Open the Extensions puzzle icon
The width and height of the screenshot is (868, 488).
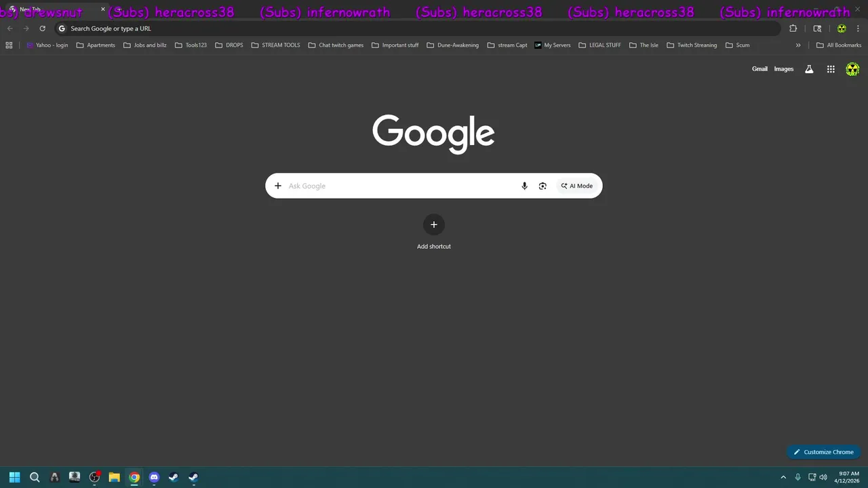[x=793, y=28]
